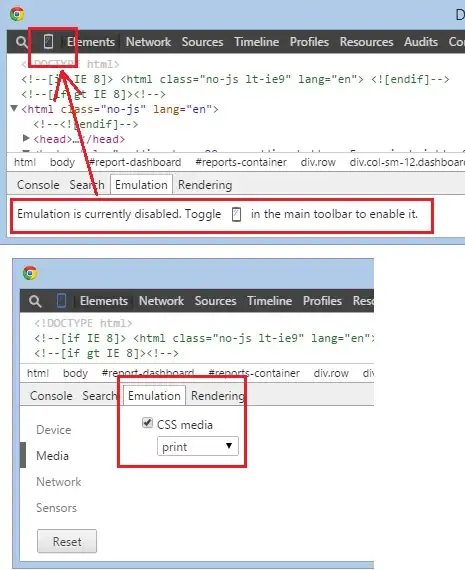Click the <!DOCTYPE html> line in bottom window

click(83, 323)
